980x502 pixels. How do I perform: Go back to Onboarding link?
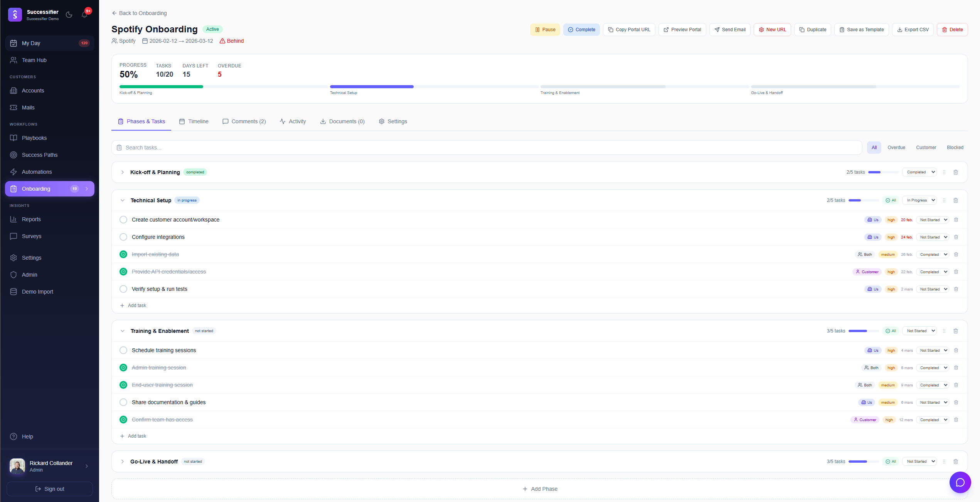coord(139,13)
